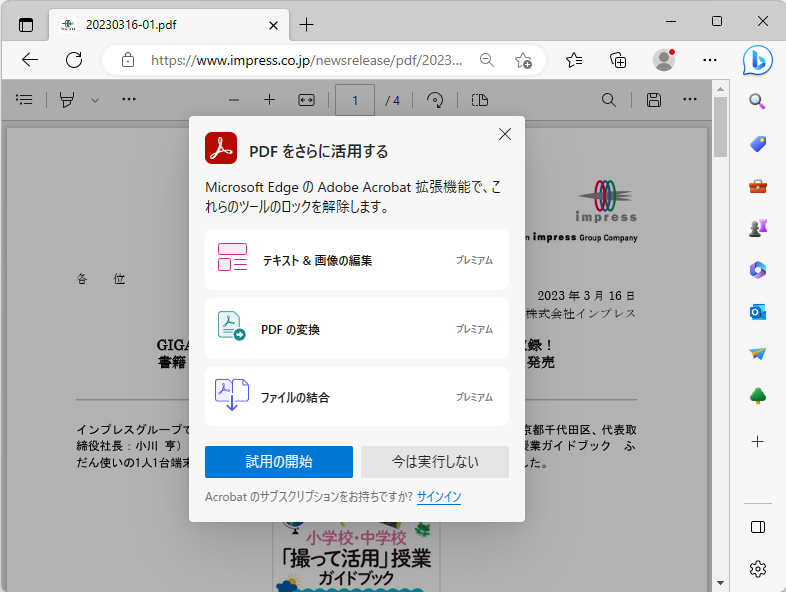The image size is (786, 592).
Task: Open sidebar Drop paper plane icon
Action: click(757, 354)
